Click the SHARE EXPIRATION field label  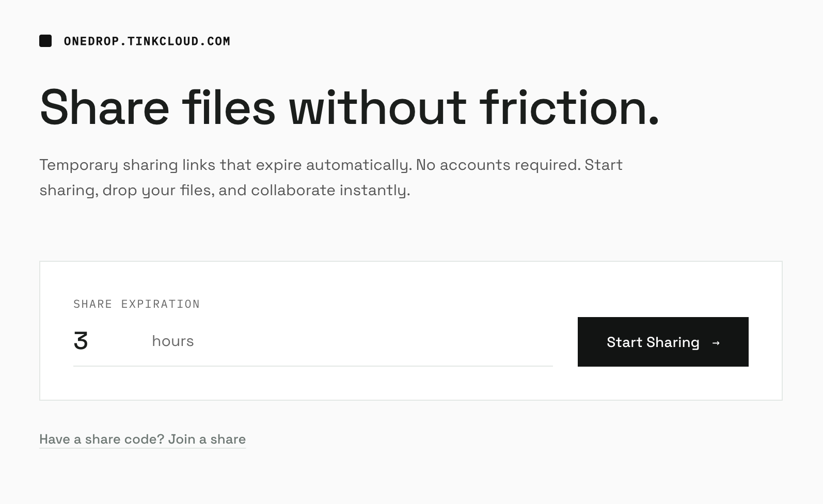click(136, 304)
